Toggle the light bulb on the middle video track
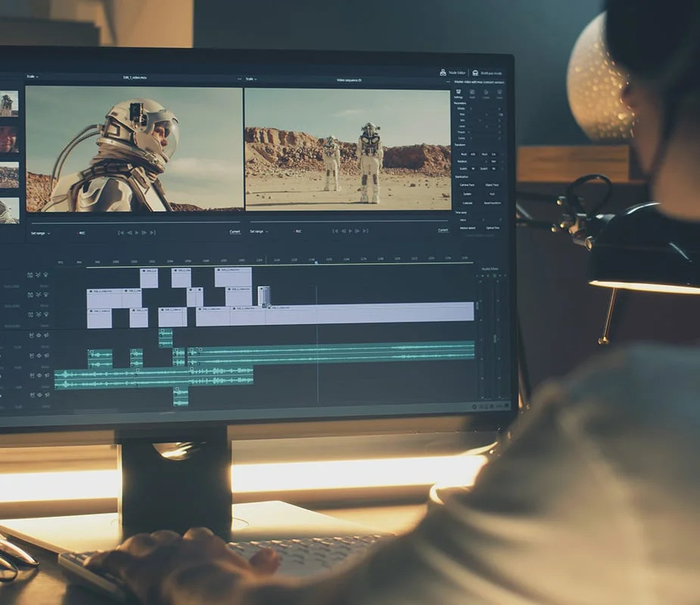 pos(46,294)
